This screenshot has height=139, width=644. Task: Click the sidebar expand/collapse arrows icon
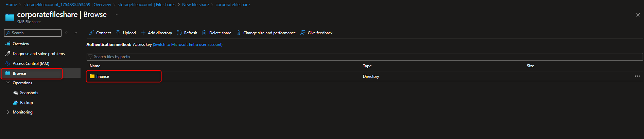(x=66, y=33)
